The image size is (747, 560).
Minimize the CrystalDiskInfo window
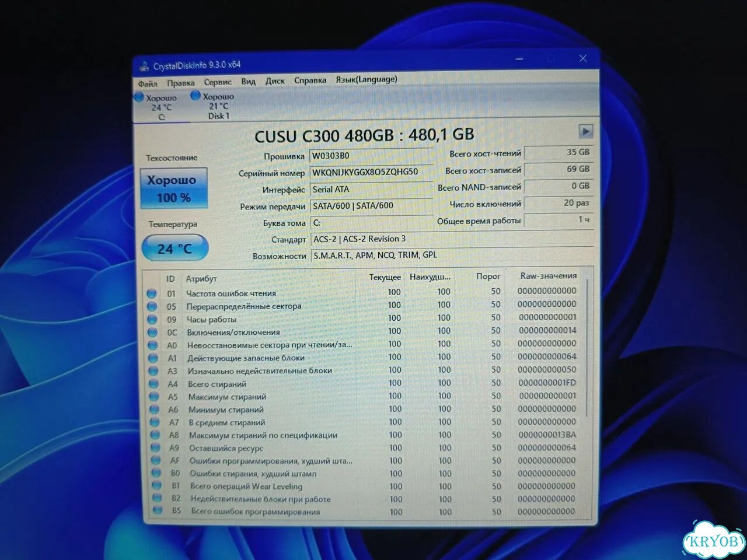coord(519,59)
